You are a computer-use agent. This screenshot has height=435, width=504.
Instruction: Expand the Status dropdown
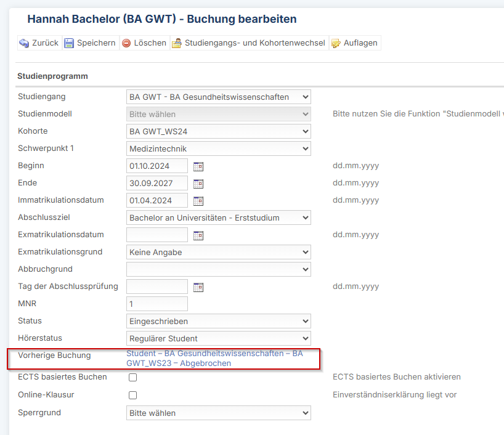(x=219, y=320)
